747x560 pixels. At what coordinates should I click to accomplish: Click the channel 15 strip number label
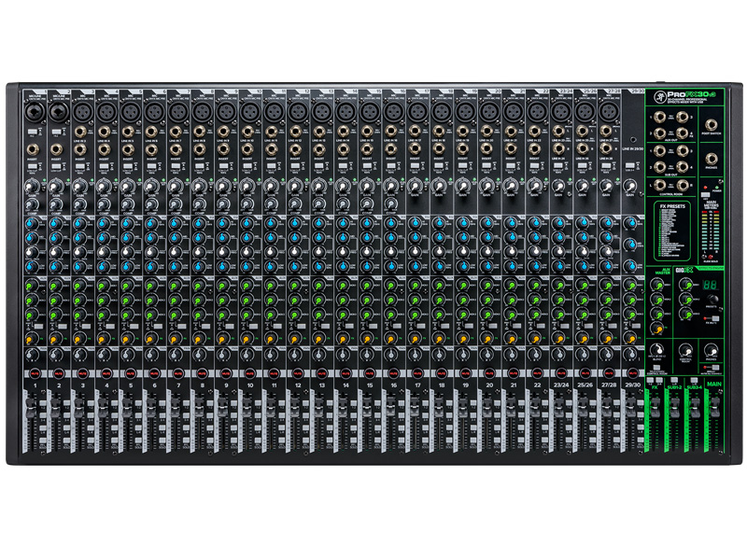(x=368, y=385)
